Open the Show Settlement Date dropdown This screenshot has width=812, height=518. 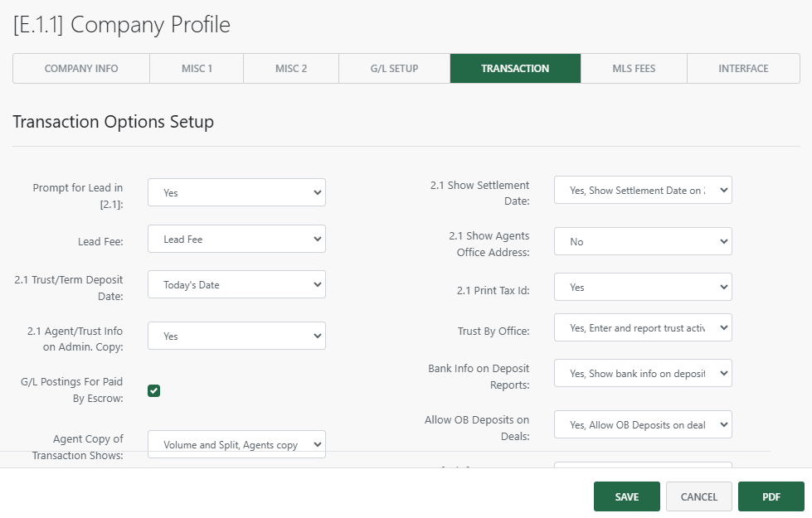click(643, 190)
